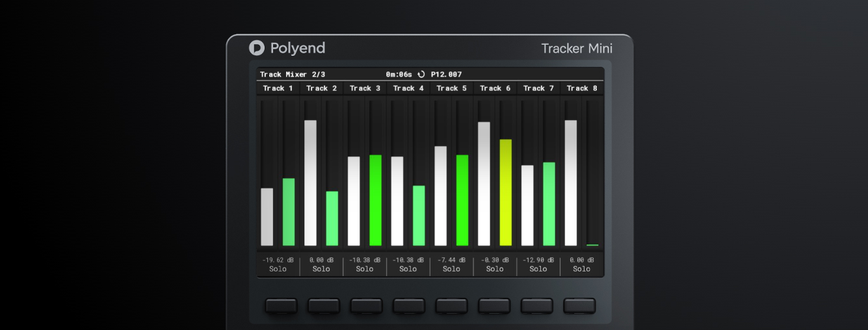Click the Tracker Mini product label
The image size is (868, 330).
coord(577,49)
